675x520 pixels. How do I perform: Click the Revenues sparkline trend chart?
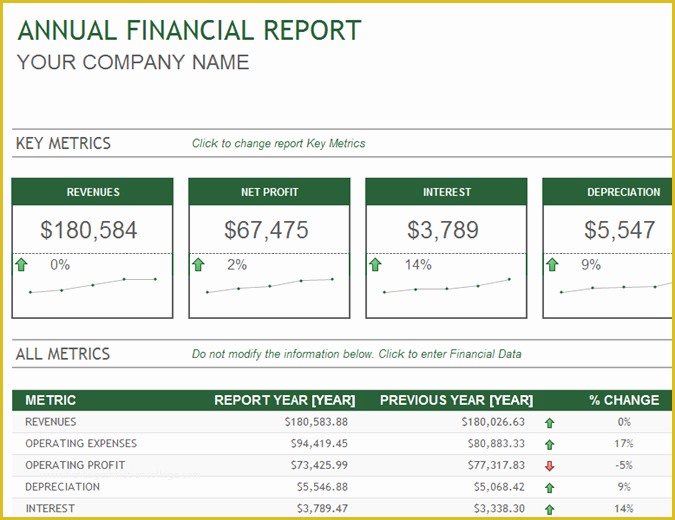93,285
